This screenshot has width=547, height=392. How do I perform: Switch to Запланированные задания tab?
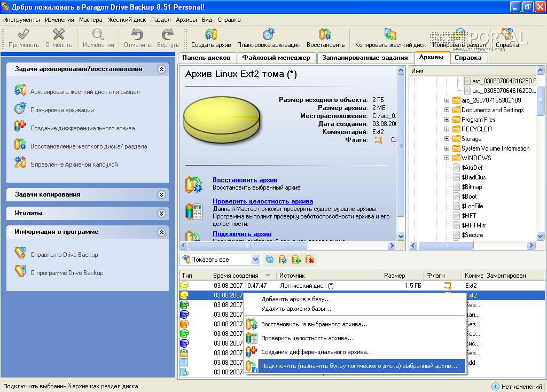pyautogui.click(x=365, y=58)
